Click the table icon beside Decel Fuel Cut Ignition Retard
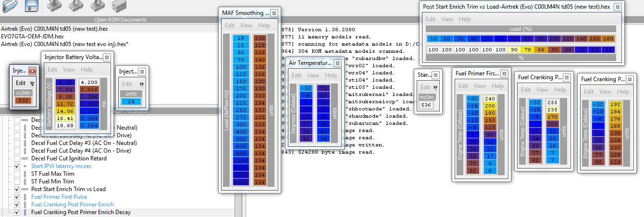Screen dimensions: 644x217 pos(25,158)
